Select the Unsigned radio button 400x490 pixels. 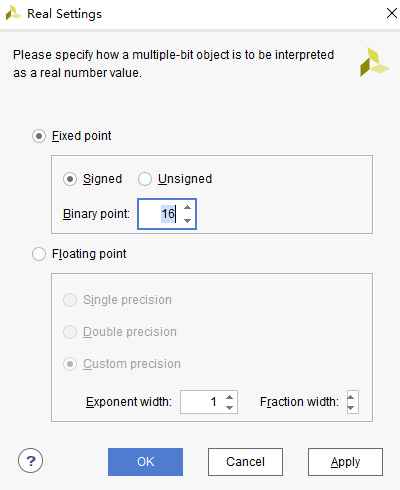tap(145, 179)
